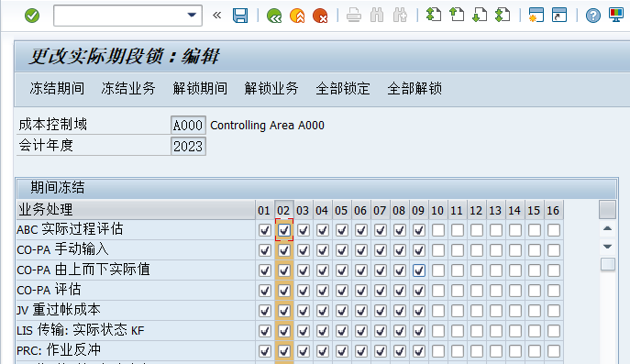Click the Find Next binoculars icon
This screenshot has width=630, height=364.
click(x=400, y=16)
